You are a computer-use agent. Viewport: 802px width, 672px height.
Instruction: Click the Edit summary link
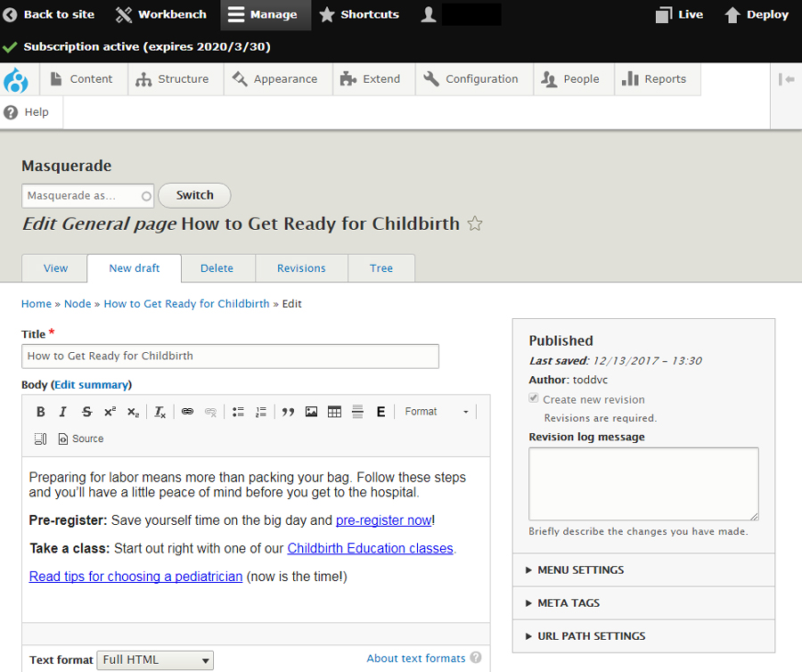pyautogui.click(x=92, y=385)
